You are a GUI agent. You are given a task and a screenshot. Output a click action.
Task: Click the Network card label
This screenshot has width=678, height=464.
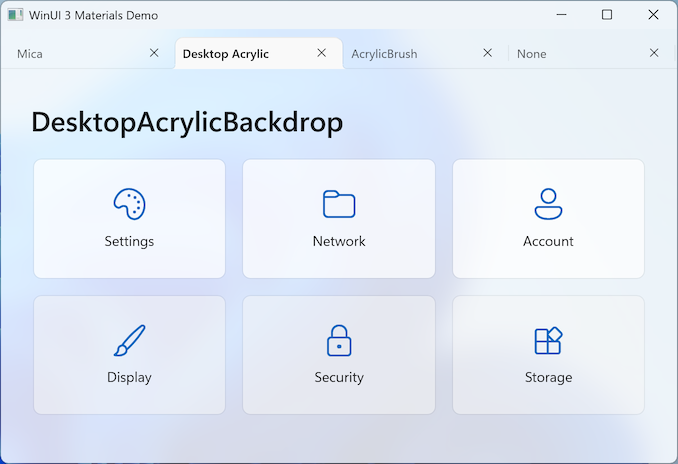(x=339, y=241)
